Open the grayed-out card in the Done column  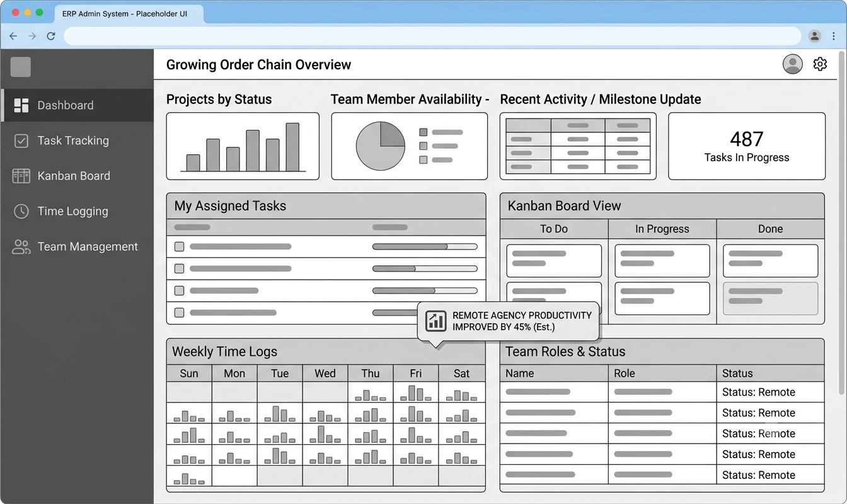[x=770, y=299]
